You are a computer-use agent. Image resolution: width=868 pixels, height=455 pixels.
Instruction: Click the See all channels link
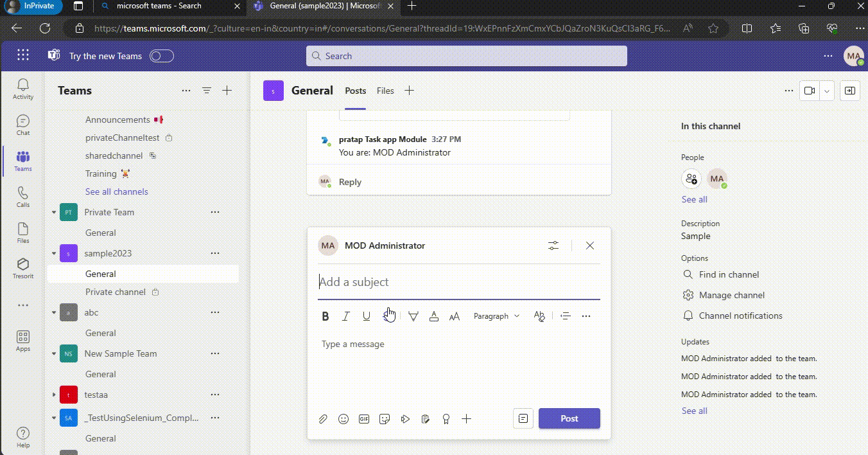pyautogui.click(x=117, y=192)
